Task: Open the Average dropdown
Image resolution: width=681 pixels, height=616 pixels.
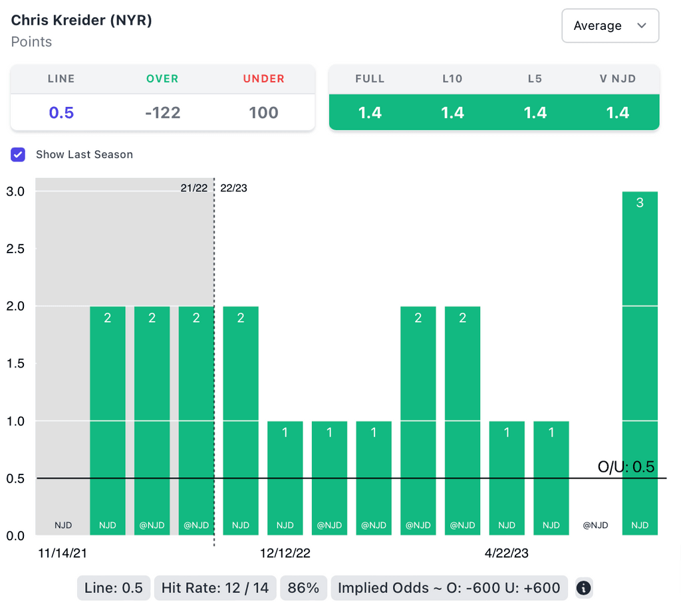Action: (611, 26)
